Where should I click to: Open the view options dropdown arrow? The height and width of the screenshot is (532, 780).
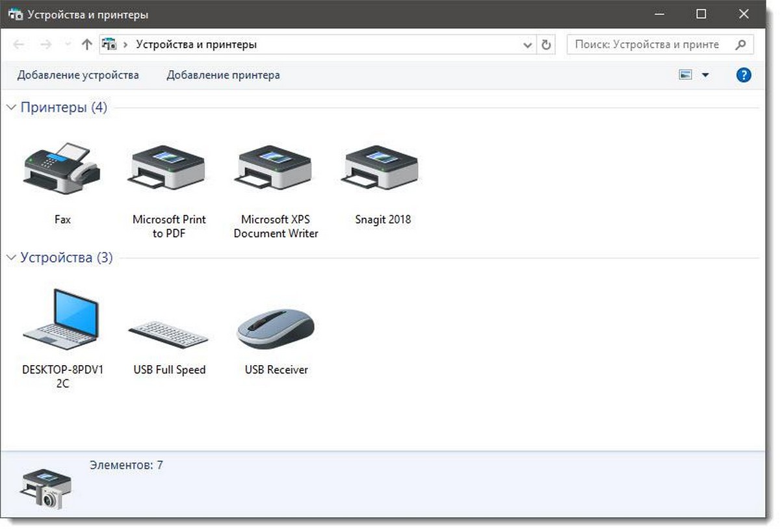tap(705, 75)
